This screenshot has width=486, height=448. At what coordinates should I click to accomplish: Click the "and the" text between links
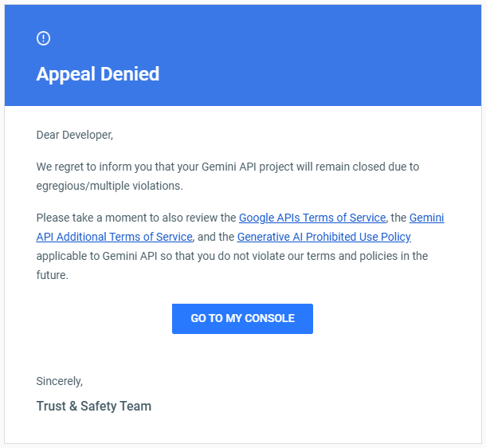click(216, 237)
